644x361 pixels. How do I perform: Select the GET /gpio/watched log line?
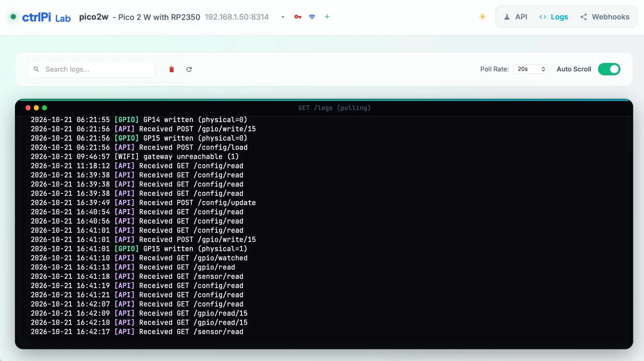click(x=139, y=258)
